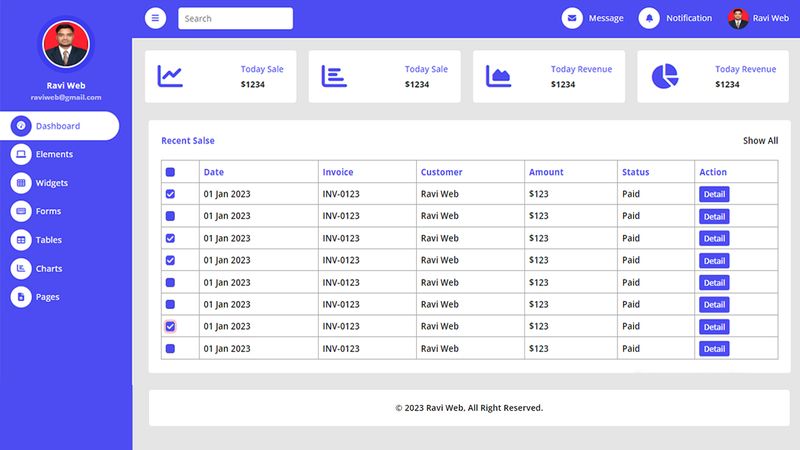Click the Charts bar icon in sidebar

(x=21, y=269)
